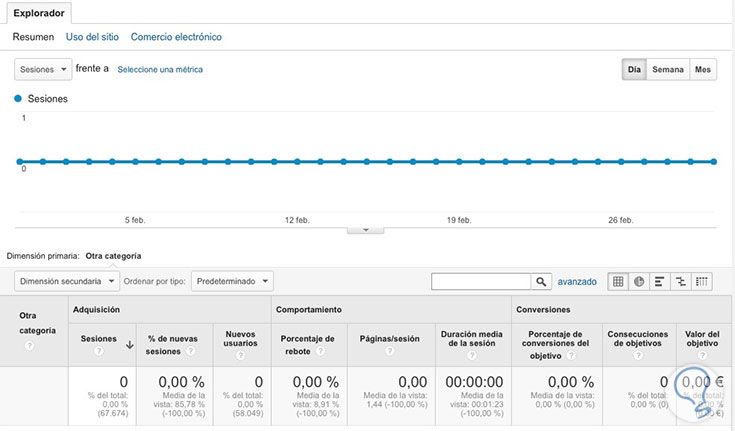Open the Uso del sitio tab
Viewport: 735px width, 431px height.
(x=92, y=37)
